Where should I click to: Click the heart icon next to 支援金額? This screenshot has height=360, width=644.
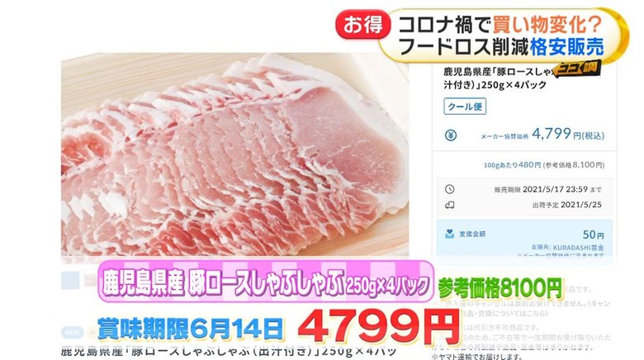point(450,234)
